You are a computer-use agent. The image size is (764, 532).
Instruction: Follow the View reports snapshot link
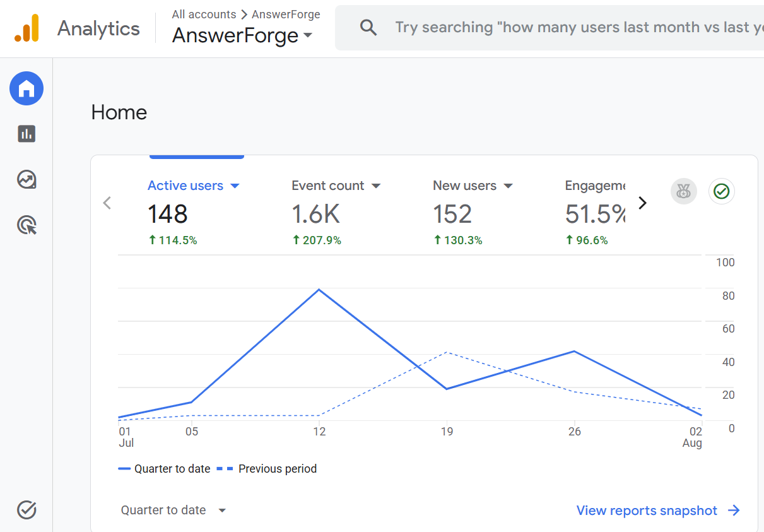click(658, 511)
